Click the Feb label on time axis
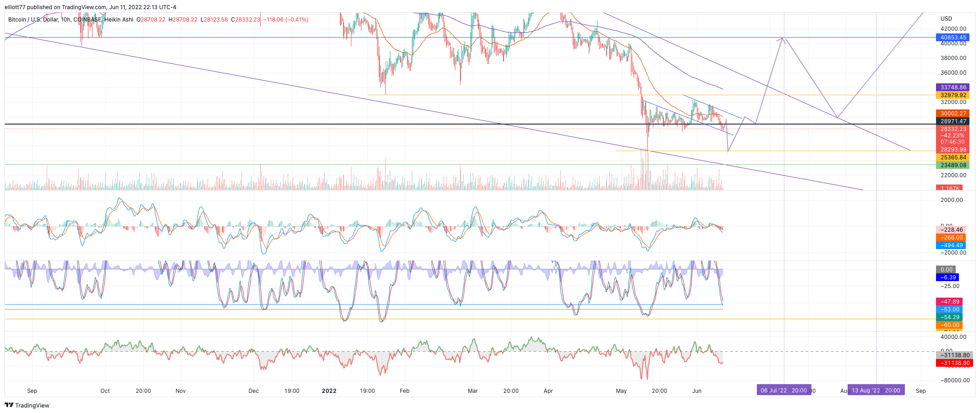Image resolution: width=980 pixels, height=413 pixels. point(405,391)
